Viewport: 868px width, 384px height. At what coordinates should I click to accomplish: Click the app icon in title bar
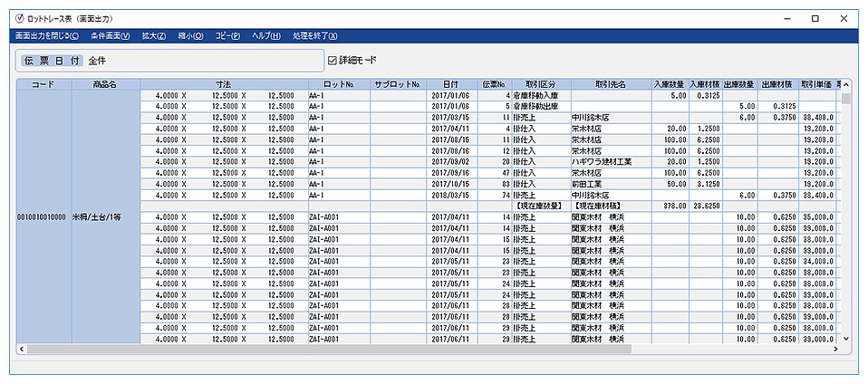(x=20, y=18)
